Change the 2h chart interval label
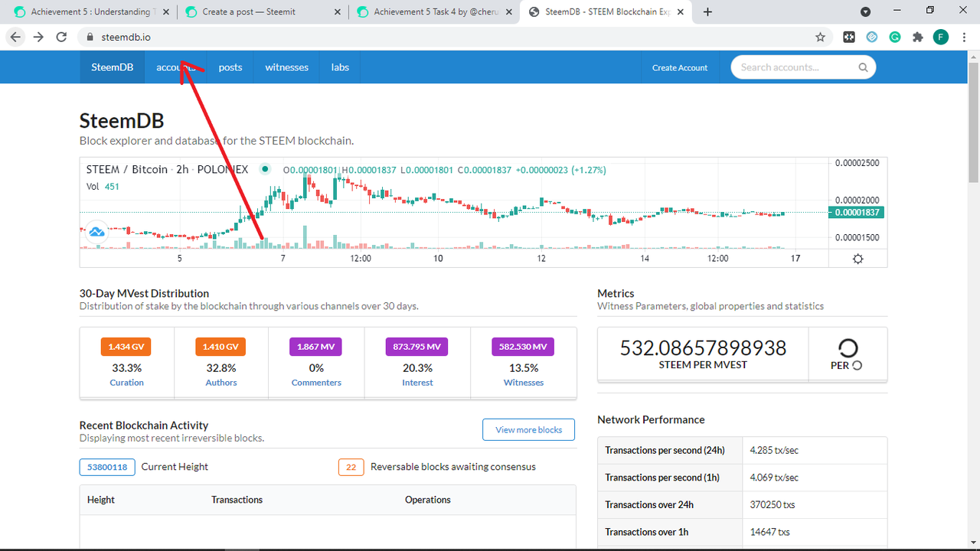The width and height of the screenshot is (980, 551). point(182,169)
